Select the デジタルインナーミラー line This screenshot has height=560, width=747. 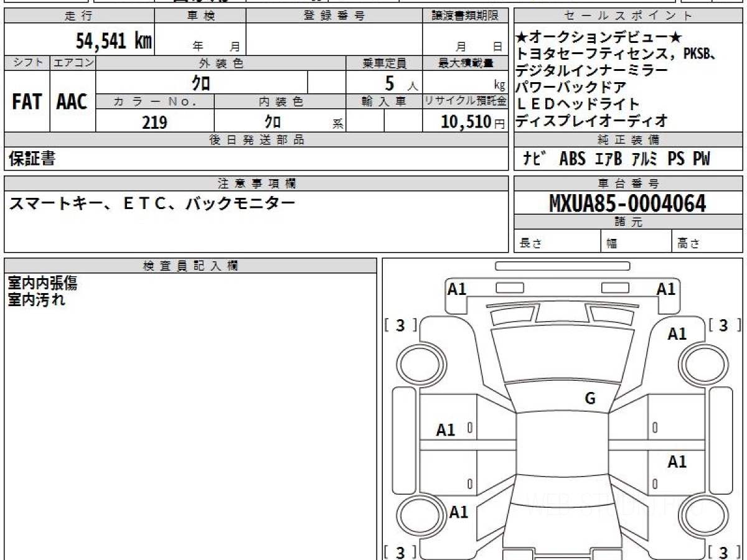[x=592, y=70]
